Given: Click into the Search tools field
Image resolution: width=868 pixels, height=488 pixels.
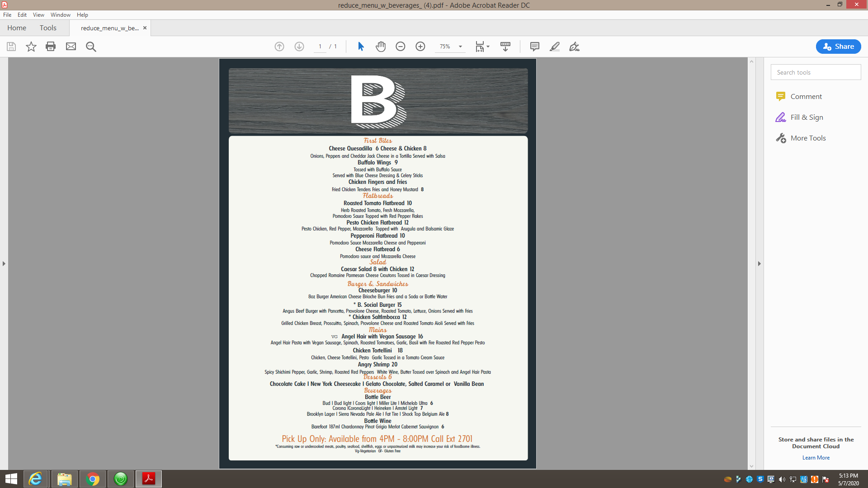Looking at the screenshot, I should pyautogui.click(x=816, y=72).
